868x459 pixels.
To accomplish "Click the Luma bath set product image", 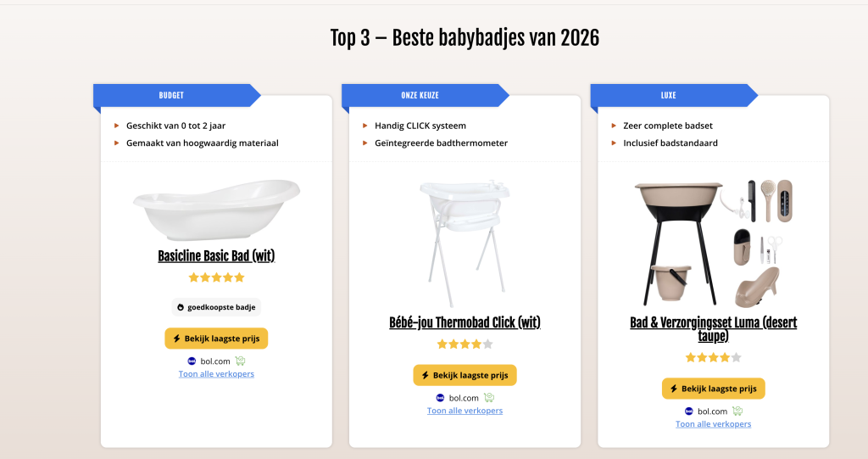I will tap(713, 243).
